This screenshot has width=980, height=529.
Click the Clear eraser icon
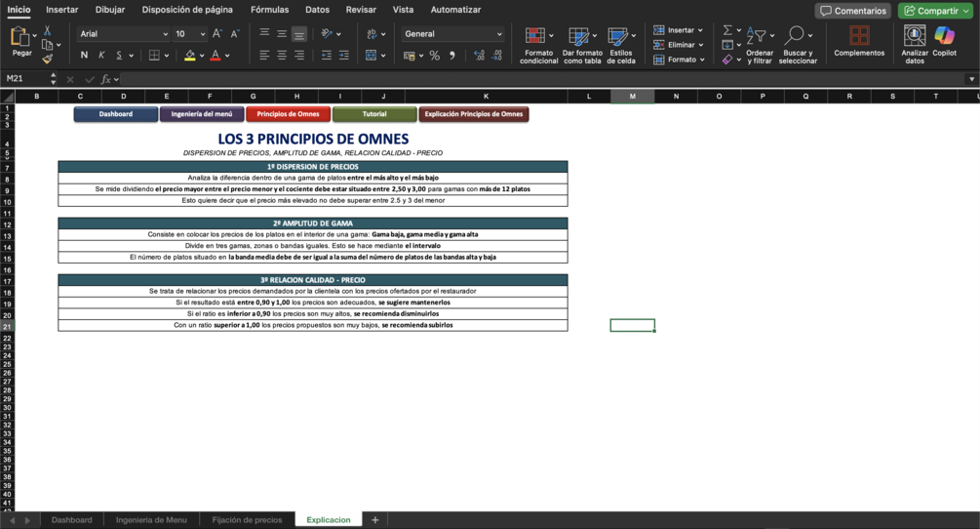[727, 60]
